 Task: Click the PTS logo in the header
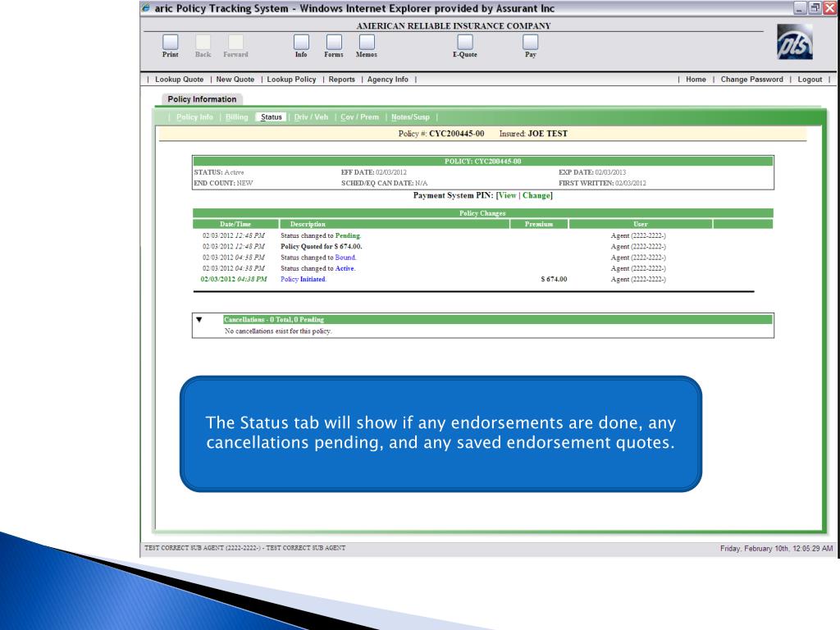(795, 42)
